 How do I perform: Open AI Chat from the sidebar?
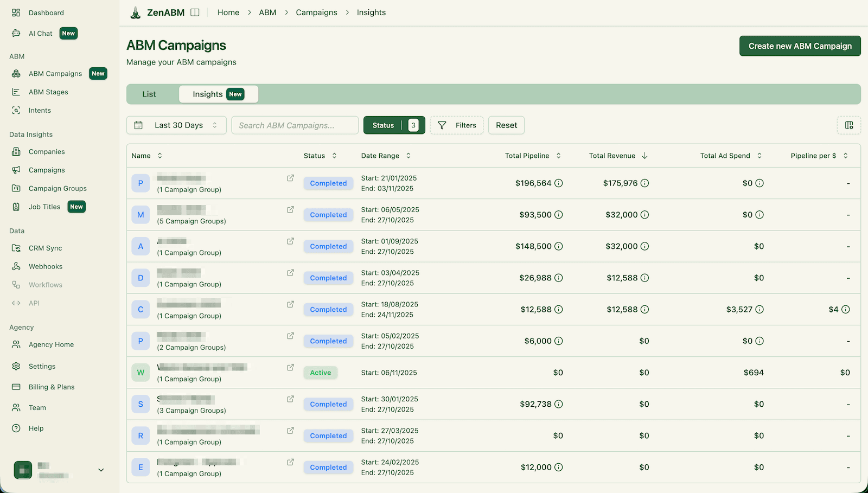(40, 33)
